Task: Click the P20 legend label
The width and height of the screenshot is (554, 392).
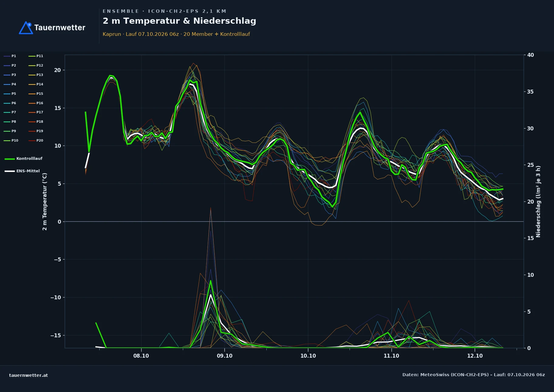Action: click(40, 141)
